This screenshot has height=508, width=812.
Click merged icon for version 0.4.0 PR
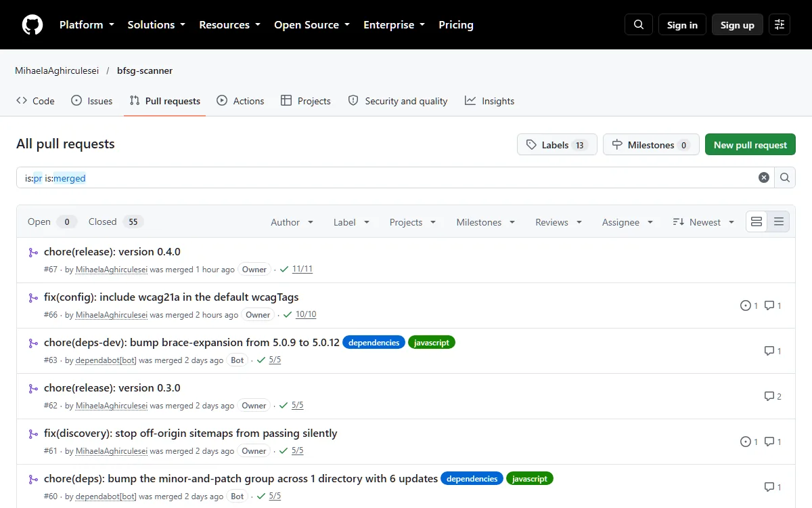(x=33, y=253)
